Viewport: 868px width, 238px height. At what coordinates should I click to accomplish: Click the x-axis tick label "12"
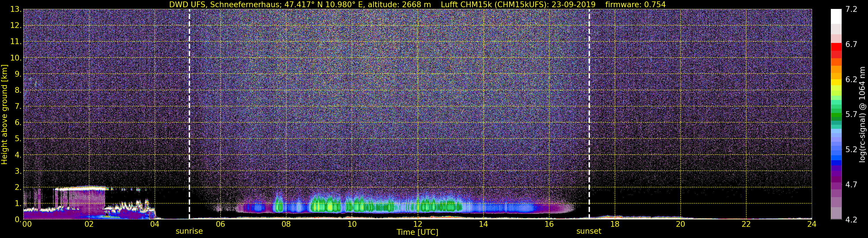pos(417,224)
